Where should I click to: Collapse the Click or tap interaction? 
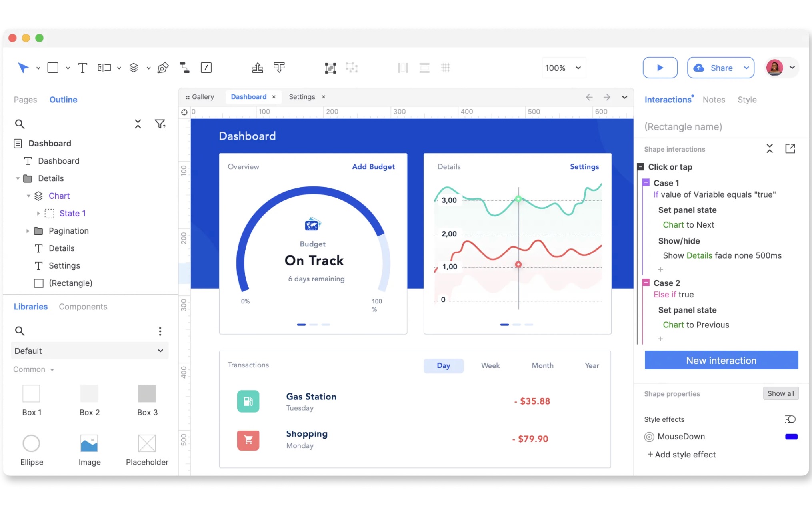click(641, 167)
